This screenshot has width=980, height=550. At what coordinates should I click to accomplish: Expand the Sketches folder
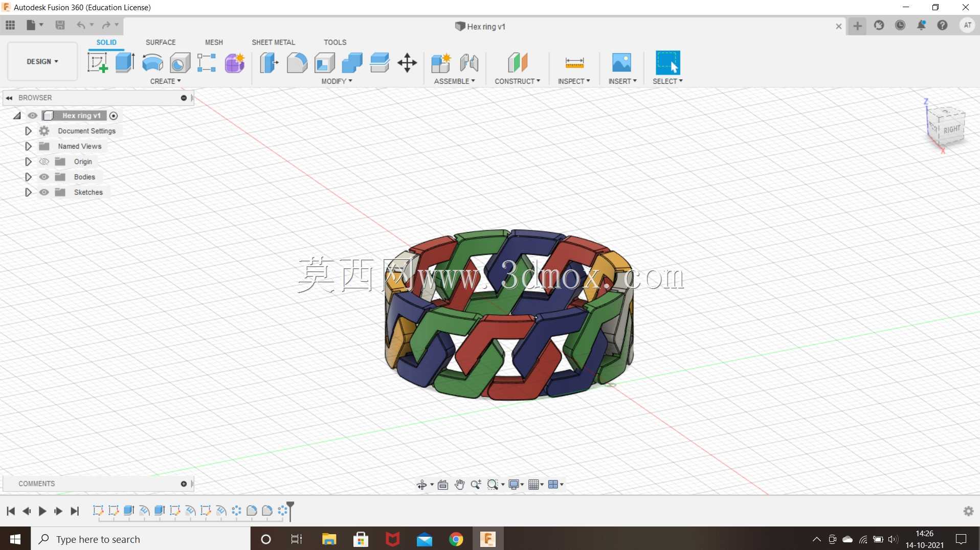tap(28, 192)
